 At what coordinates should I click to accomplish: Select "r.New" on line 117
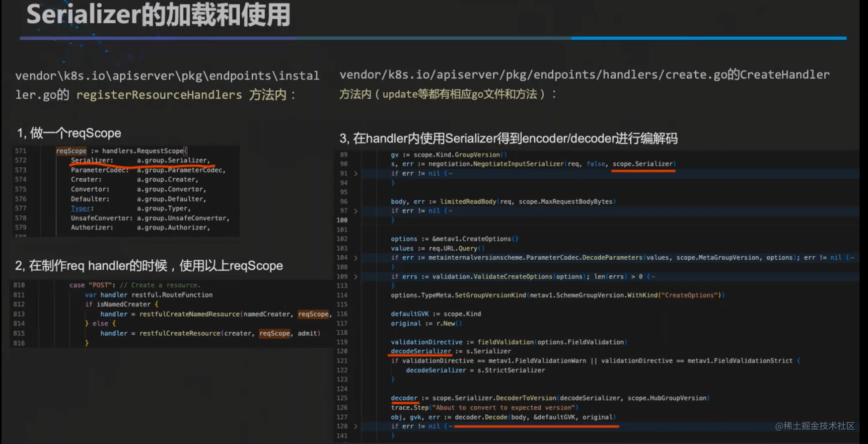[445, 323]
